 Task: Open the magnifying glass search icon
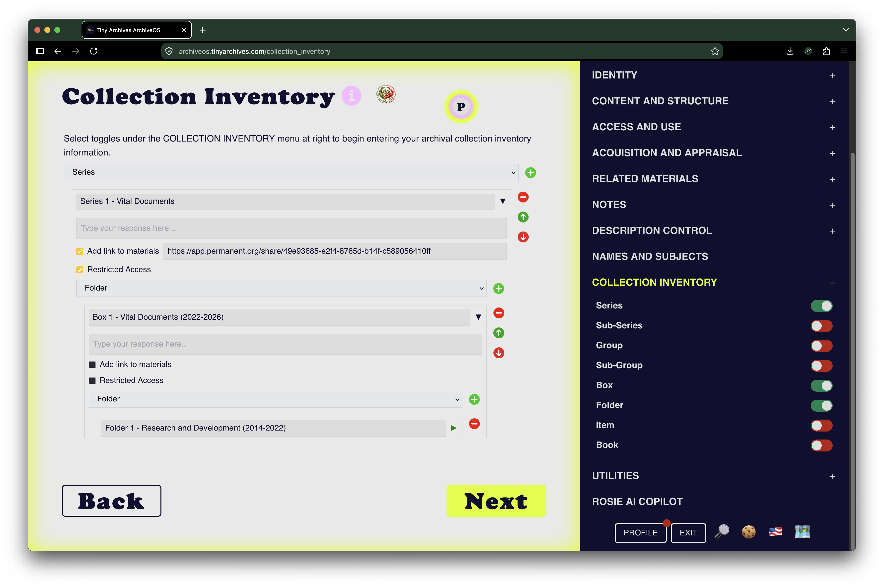tap(722, 532)
